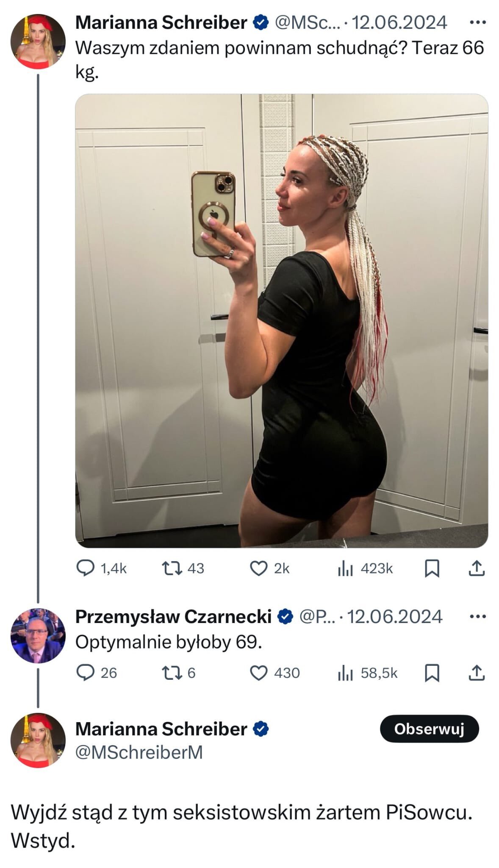499x868 pixels.
Task: Repost the post with 43 reposts
Action: [x=172, y=568]
